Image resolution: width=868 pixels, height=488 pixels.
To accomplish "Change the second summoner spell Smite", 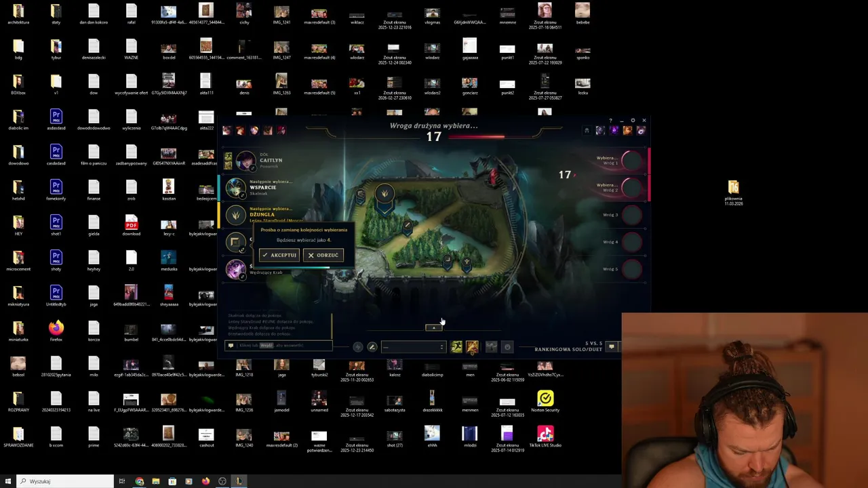I will [x=472, y=347].
